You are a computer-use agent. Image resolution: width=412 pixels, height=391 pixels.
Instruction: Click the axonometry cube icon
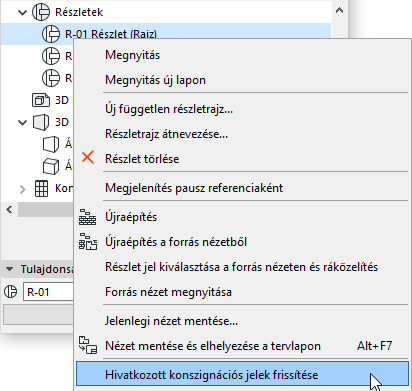click(x=51, y=166)
